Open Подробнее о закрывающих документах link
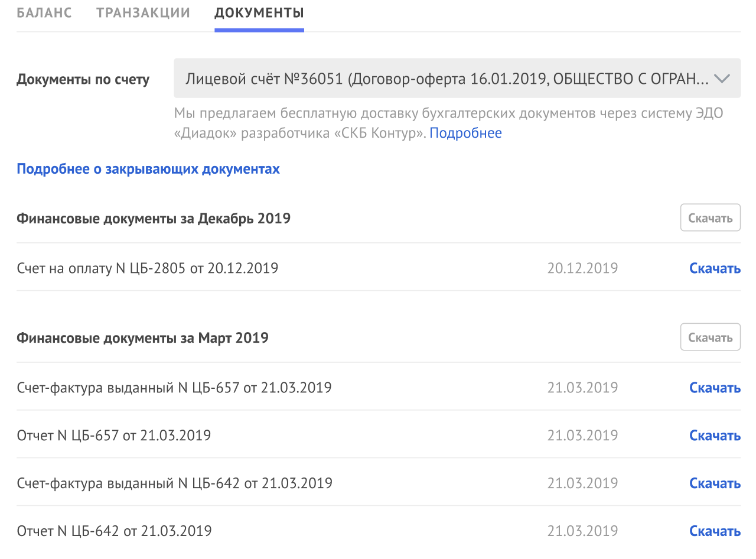This screenshot has height=559, width=756. (148, 169)
